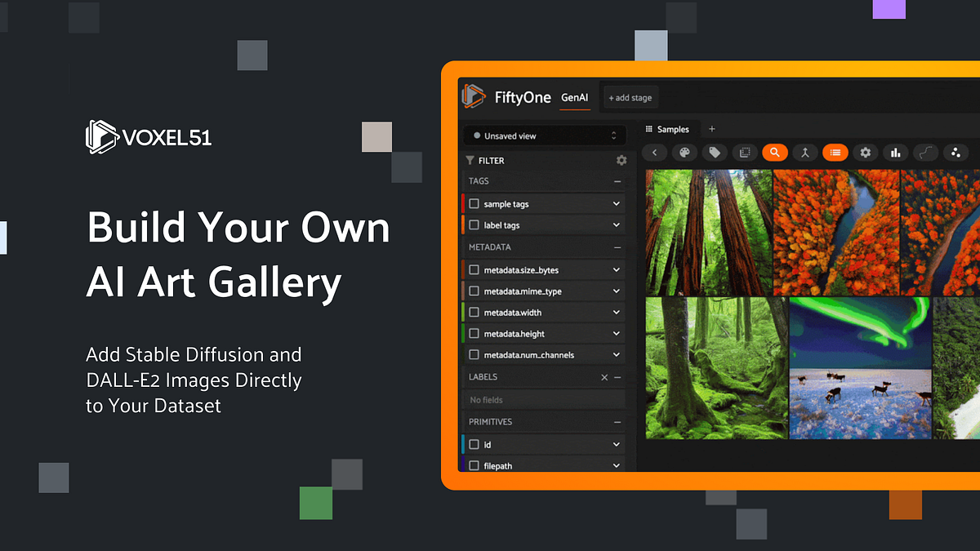Open the orange list view icon
The width and height of the screenshot is (980, 551).
(835, 152)
